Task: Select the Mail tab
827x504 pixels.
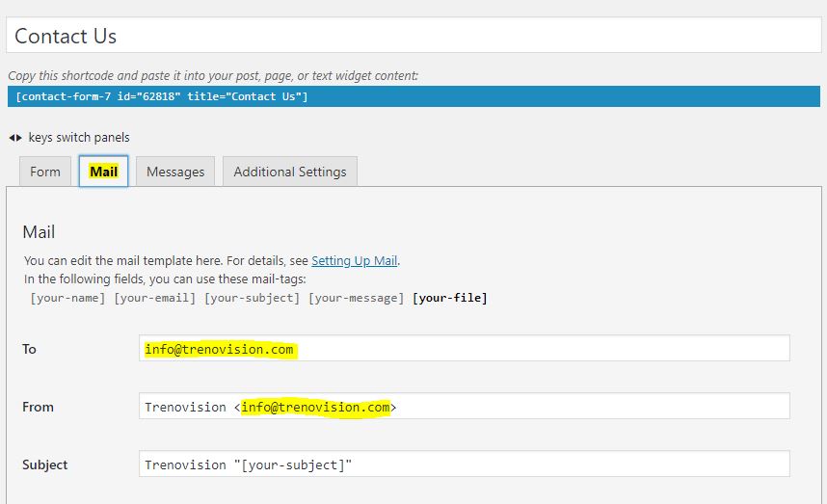Action: coord(103,172)
